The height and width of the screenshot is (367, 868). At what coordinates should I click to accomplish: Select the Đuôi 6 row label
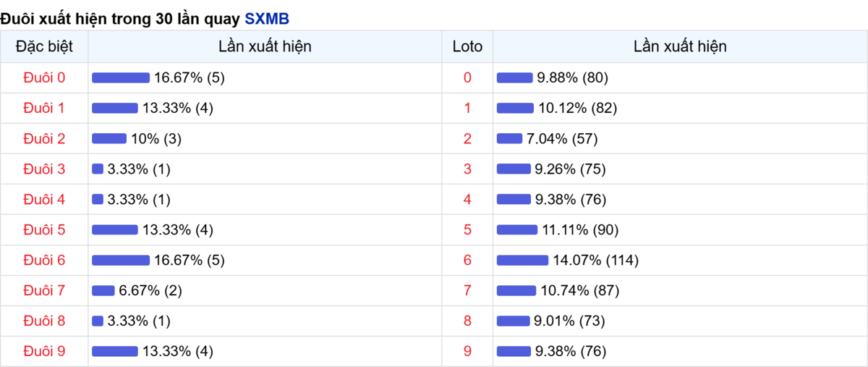[x=44, y=260]
